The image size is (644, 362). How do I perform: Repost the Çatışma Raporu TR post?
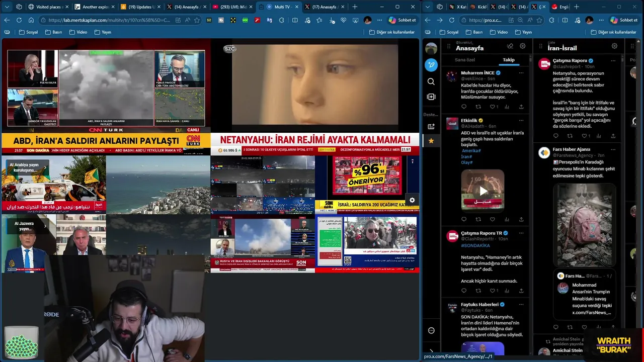coord(478,291)
